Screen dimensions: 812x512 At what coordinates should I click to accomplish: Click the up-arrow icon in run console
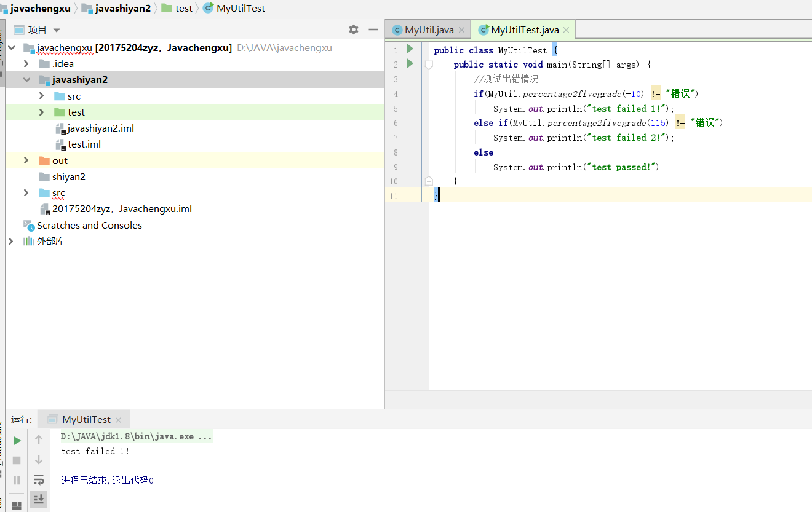point(39,439)
